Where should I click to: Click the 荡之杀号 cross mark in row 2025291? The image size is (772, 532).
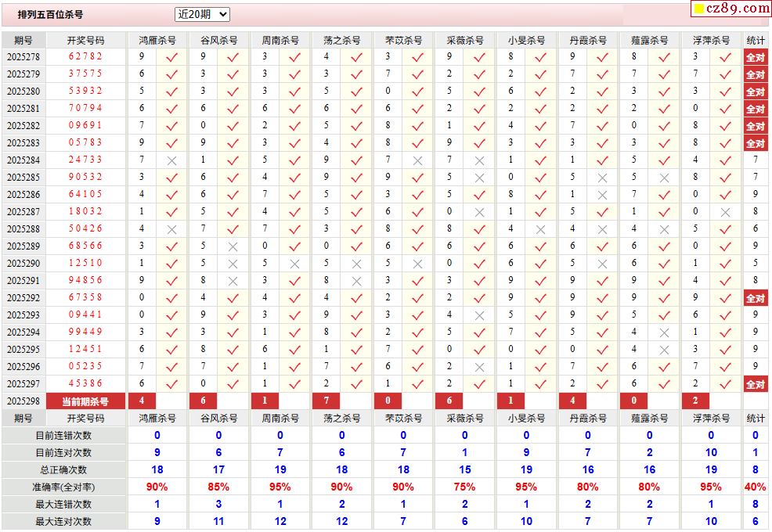[356, 281]
